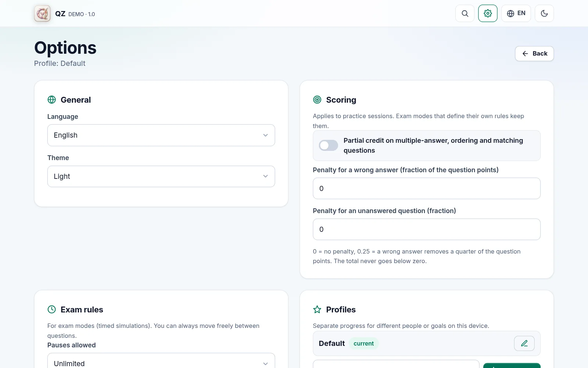Focus the wrong answer penalty field
588x368 pixels.
427,188
